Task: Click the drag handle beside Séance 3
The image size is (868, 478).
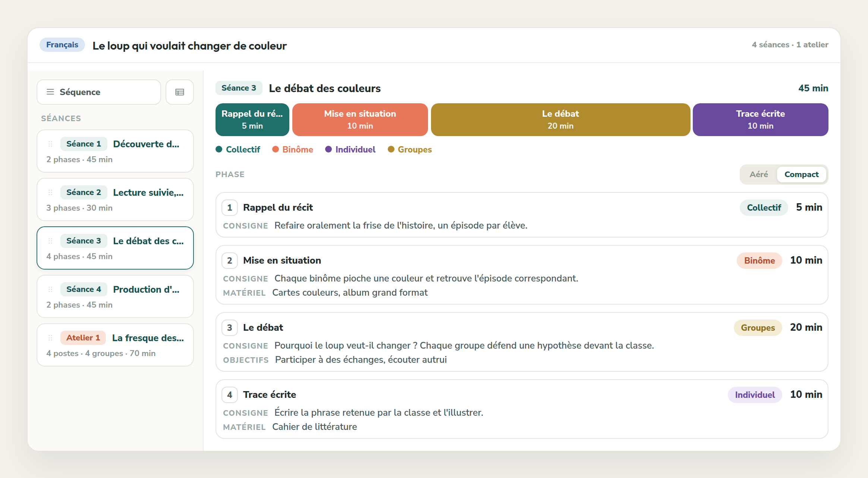Action: pos(50,241)
